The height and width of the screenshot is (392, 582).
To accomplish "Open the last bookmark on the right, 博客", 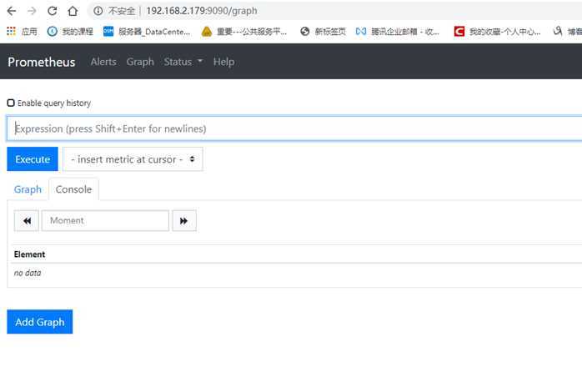I will [x=568, y=32].
